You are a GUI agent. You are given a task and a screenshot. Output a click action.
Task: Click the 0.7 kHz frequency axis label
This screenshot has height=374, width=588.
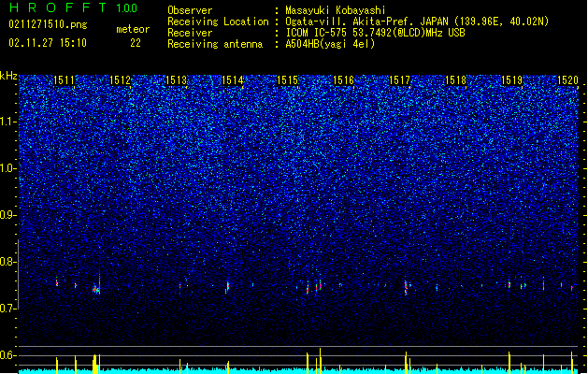tap(8, 309)
